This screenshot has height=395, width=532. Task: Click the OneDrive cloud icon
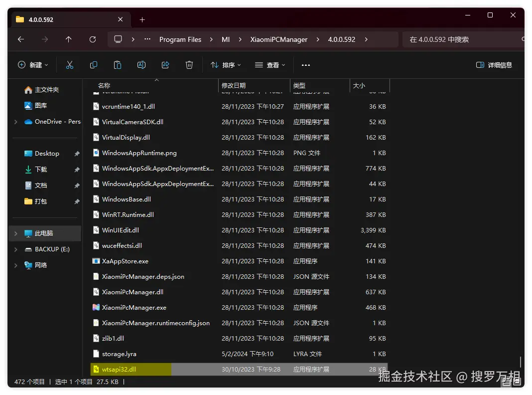(x=28, y=122)
